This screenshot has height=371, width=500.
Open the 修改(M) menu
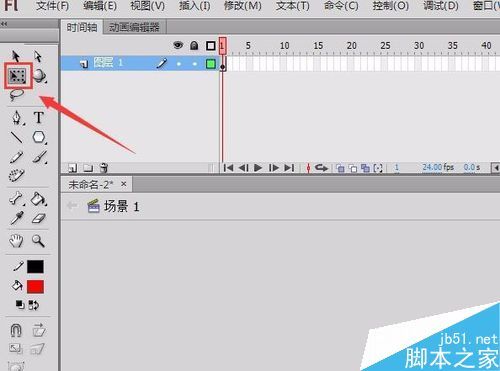click(243, 6)
